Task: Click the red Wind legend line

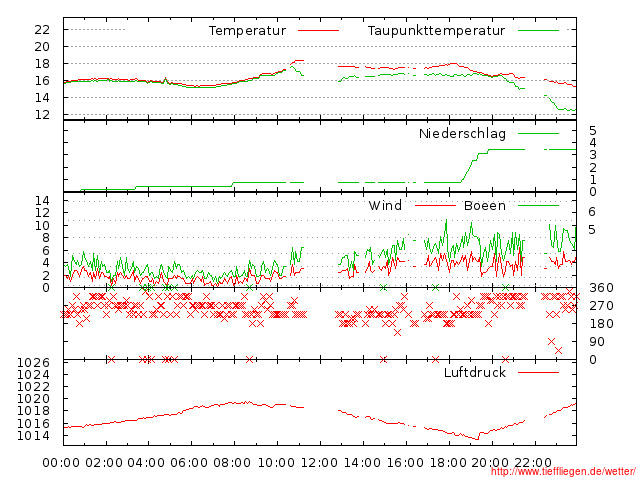Action: click(435, 205)
